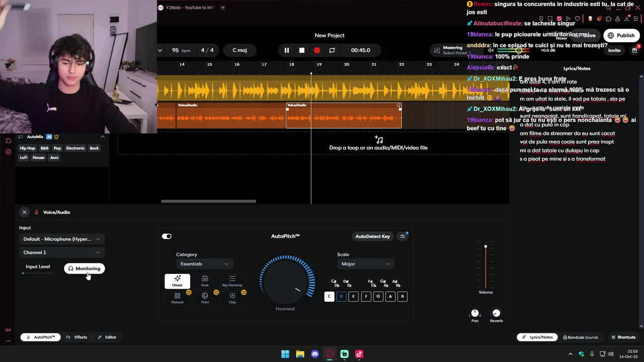Open the Default Microphone input dropdown
The height and width of the screenshot is (362, 644).
[61, 239]
